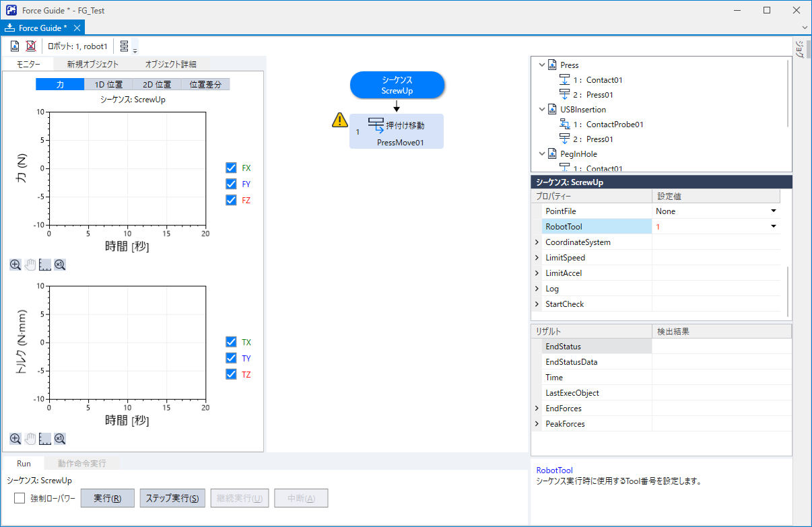The height and width of the screenshot is (527, 812).
Task: Enable the 強制ローパワー checkbox
Action: [x=20, y=499]
